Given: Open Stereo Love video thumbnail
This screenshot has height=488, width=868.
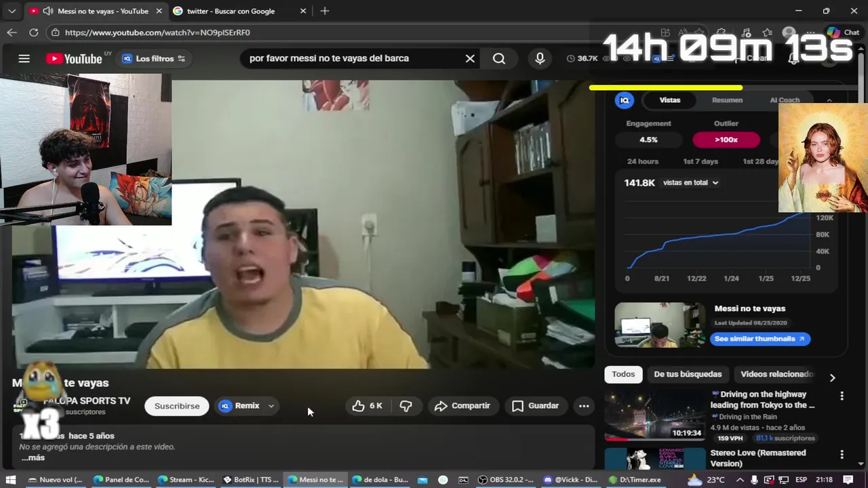Looking at the screenshot, I should 655,458.
